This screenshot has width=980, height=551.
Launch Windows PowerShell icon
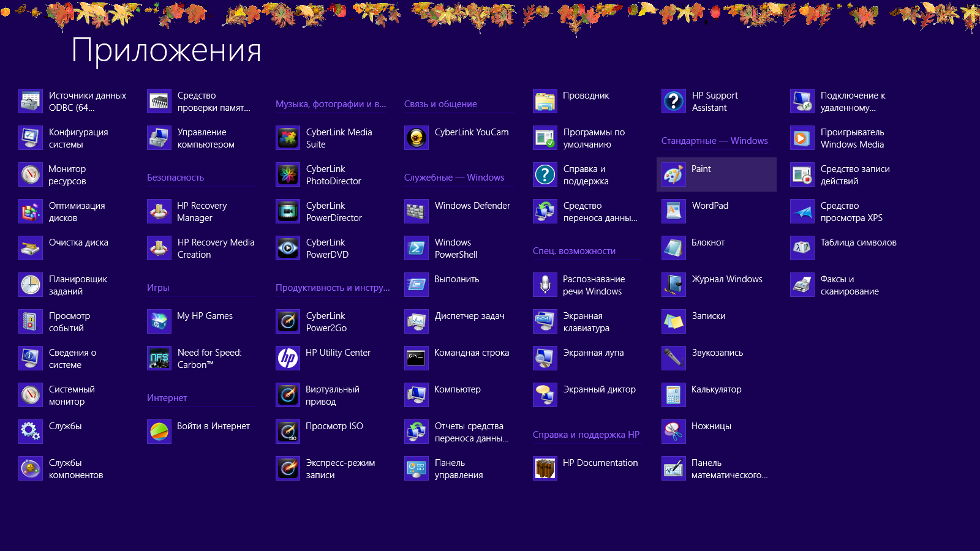[417, 248]
